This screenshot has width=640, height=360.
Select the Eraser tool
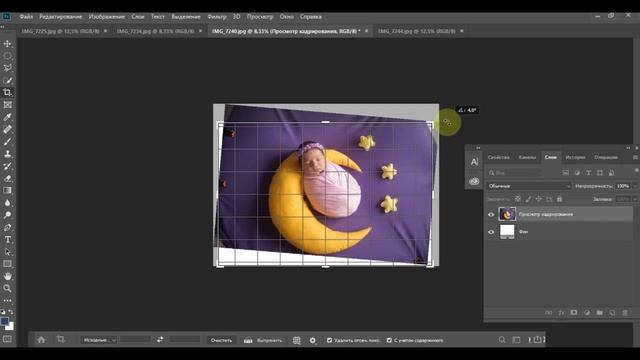pos(7,178)
